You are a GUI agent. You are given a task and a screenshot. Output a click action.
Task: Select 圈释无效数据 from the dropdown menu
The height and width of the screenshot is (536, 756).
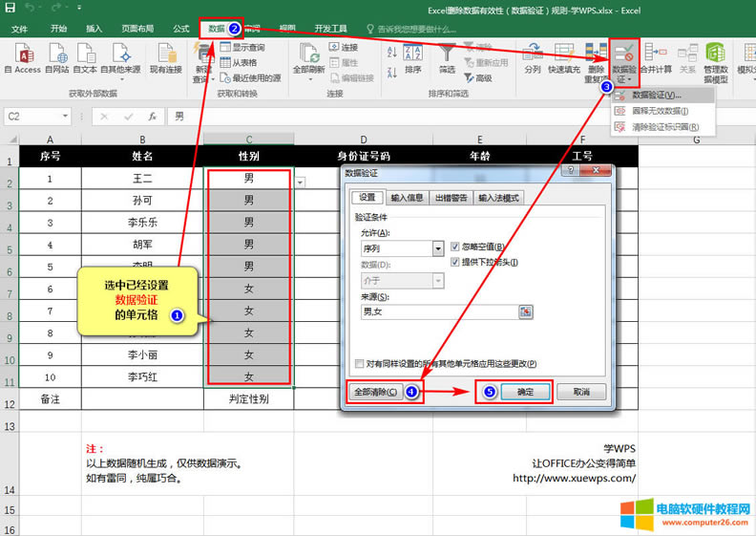[x=659, y=111]
